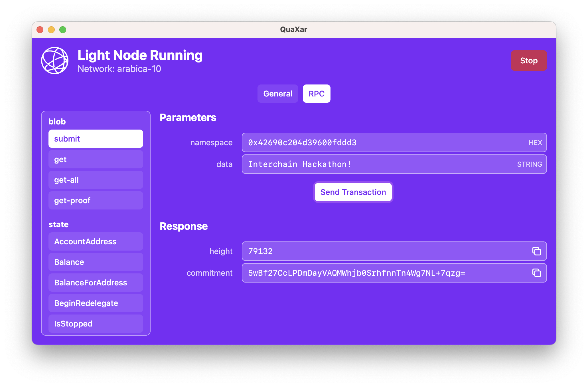Copy the commitment response value
The width and height of the screenshot is (588, 387).
[536, 273]
